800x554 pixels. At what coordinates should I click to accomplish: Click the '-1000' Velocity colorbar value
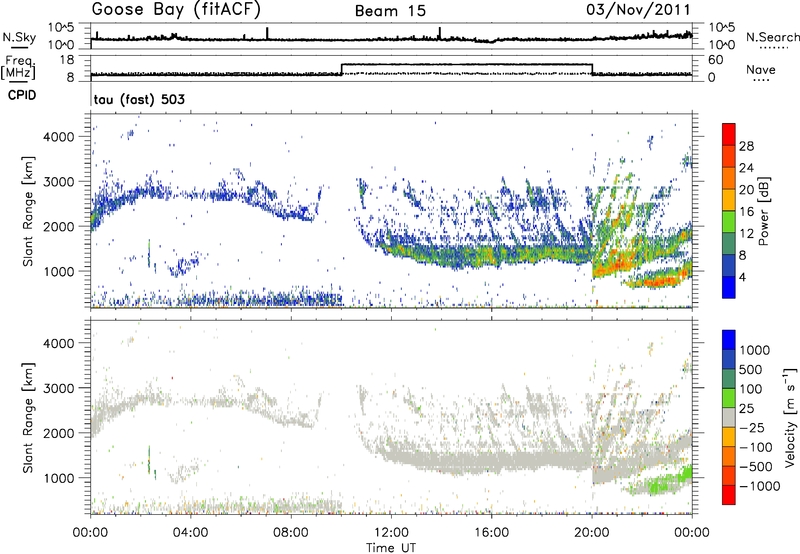760,486
